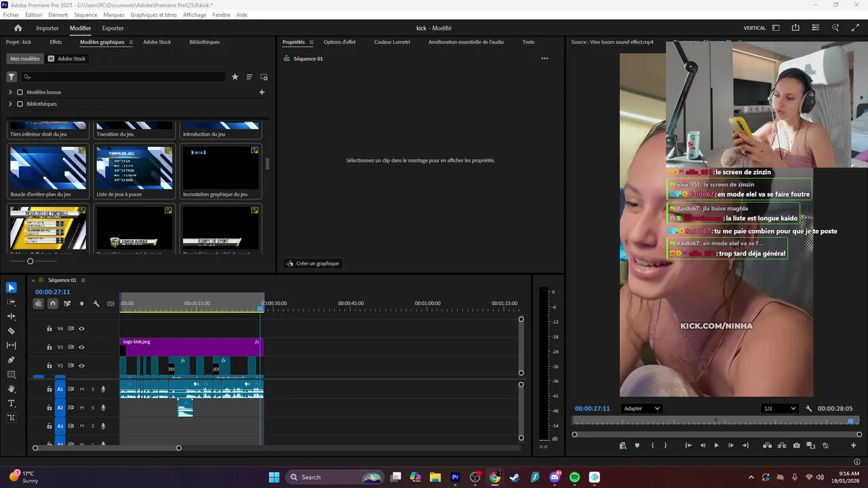Open the Options d'effet tab

(340, 42)
